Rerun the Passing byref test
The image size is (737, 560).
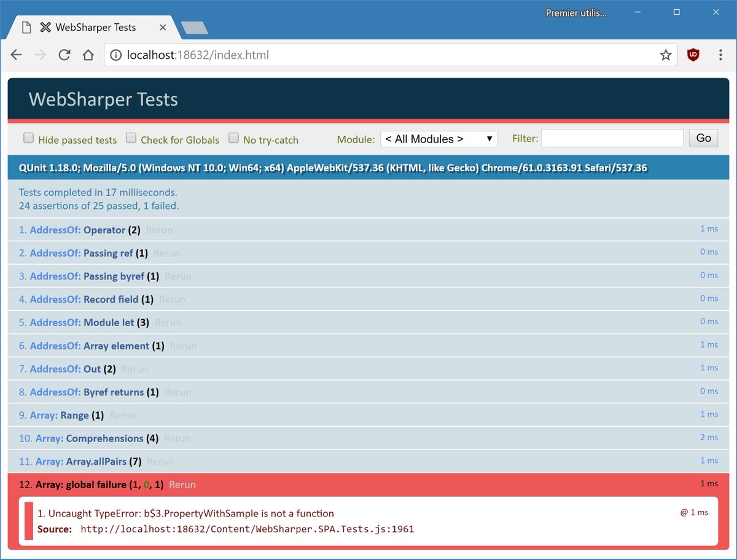178,276
